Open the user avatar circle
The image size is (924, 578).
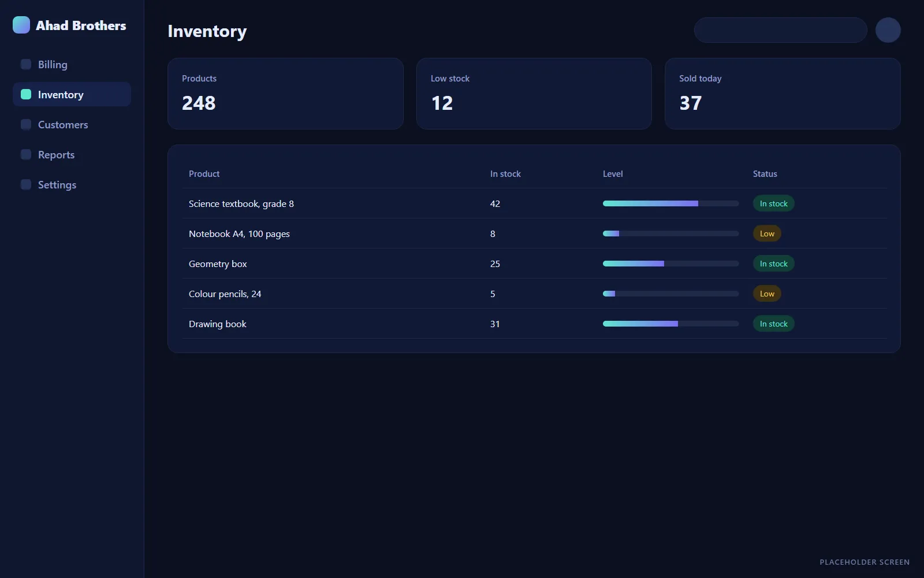point(888,30)
